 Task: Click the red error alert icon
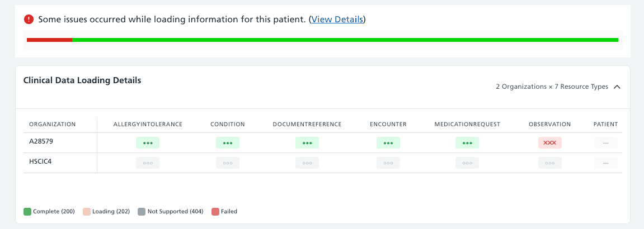tap(29, 20)
